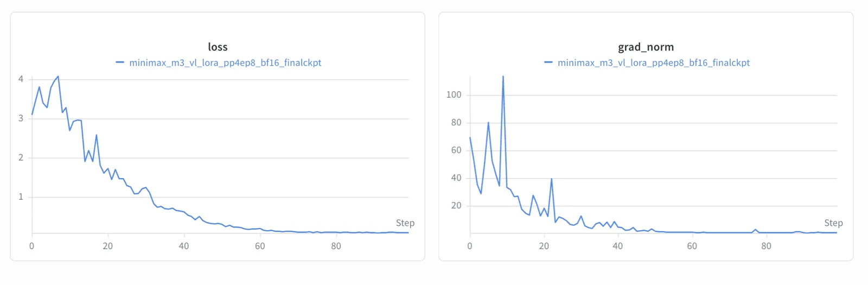Screen dimensions: 868x285
Task: Click x-axis tick 80 in grad_norm chart
Action: 766,246
